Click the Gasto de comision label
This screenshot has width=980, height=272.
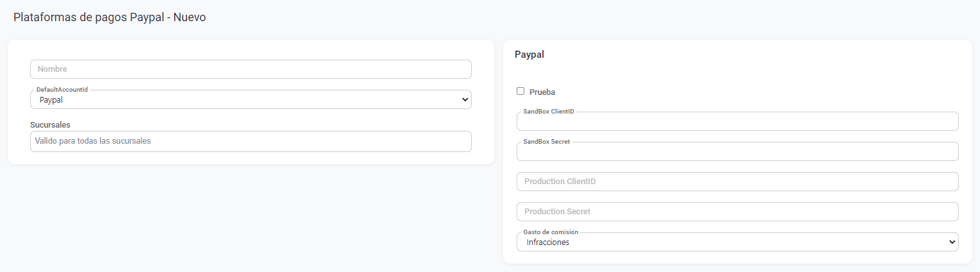(x=551, y=232)
